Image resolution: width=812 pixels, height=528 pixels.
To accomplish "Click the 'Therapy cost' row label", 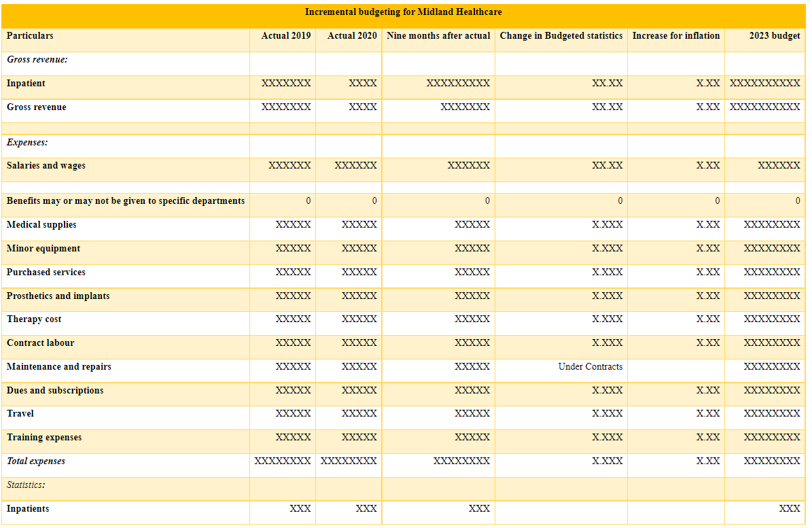I will [34, 319].
